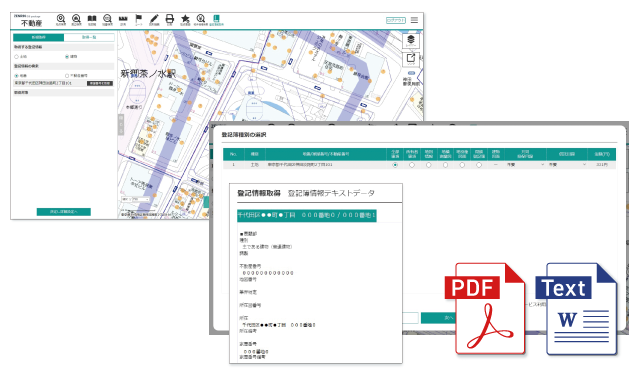Click the price cell at row 1 end
The height and width of the screenshot is (380, 640).
coord(602,165)
